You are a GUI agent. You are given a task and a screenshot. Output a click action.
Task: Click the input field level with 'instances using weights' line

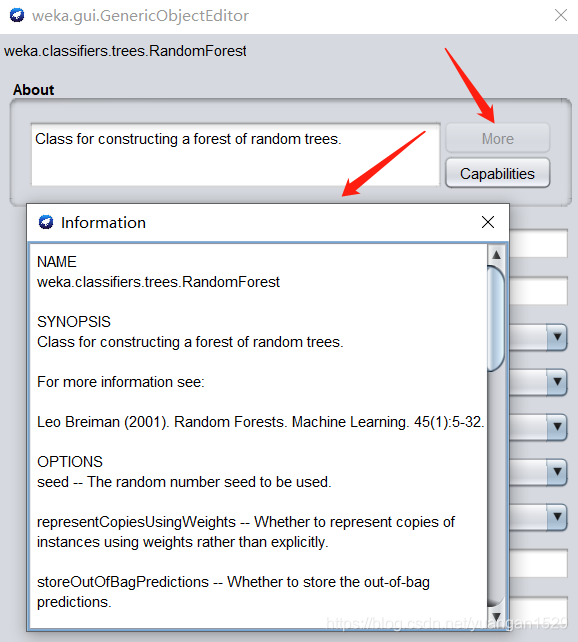(x=538, y=563)
